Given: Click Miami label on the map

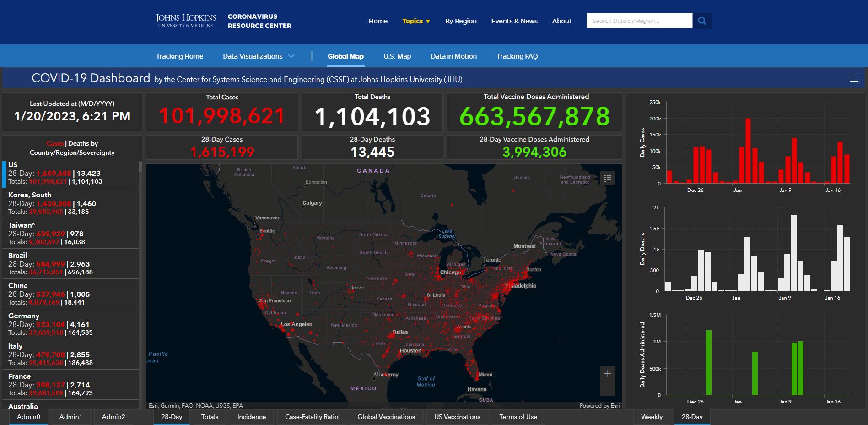Looking at the screenshot, I should (x=485, y=375).
